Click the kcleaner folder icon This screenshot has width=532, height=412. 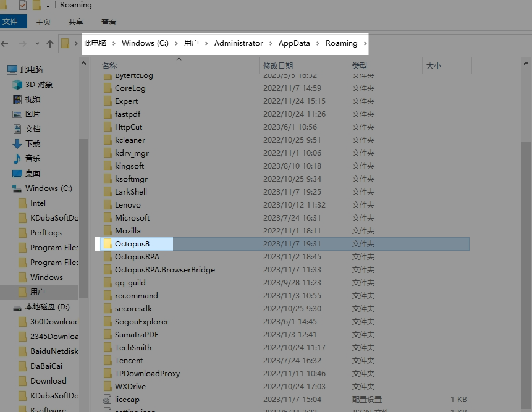pos(108,140)
